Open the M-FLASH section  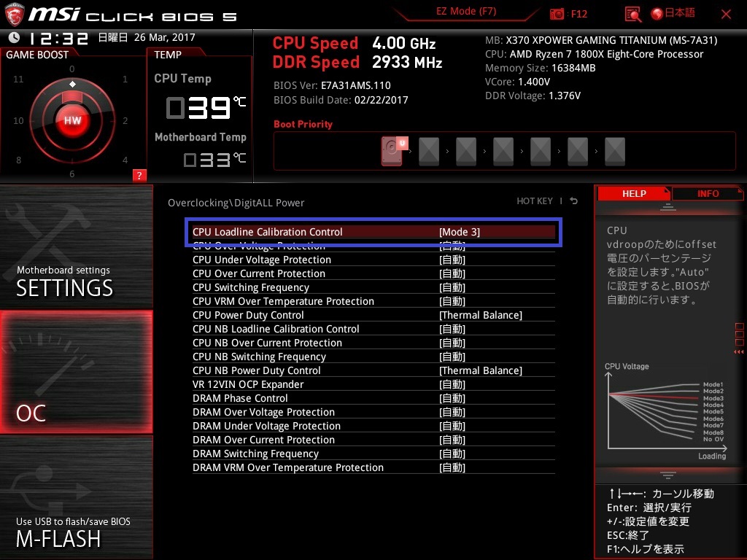pos(76,497)
